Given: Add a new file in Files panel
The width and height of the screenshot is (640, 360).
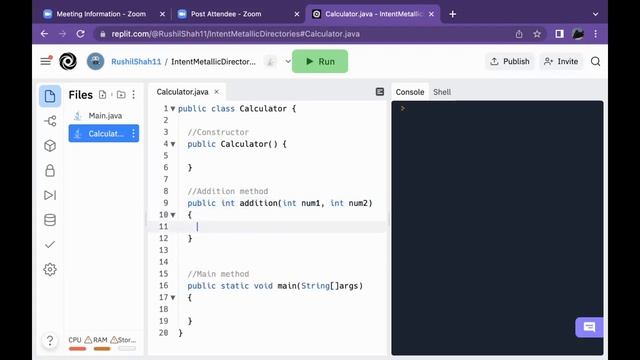Looking at the screenshot, I should tap(102, 95).
